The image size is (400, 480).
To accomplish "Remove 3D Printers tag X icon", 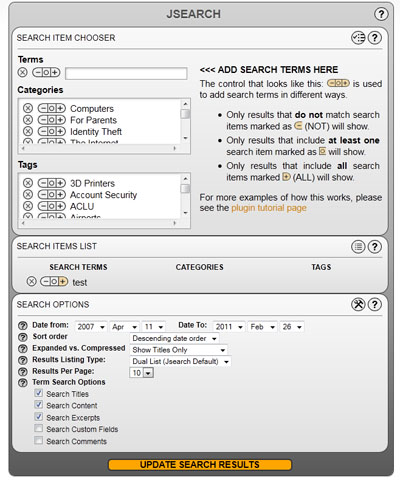I will point(28,183).
